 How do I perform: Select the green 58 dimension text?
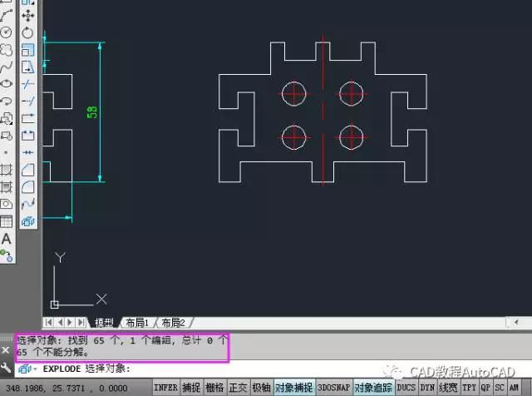92,112
